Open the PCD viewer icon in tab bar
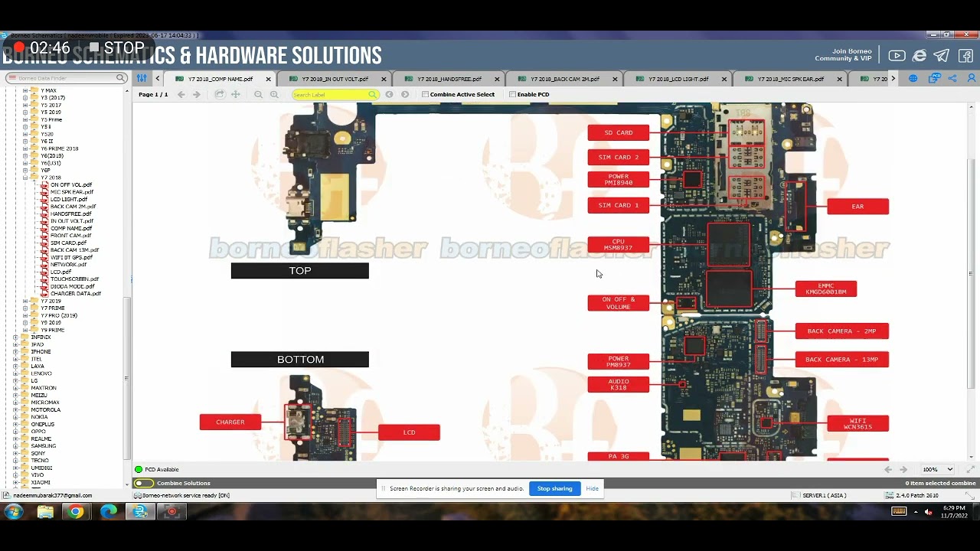This screenshot has height=551, width=980. pyautogui.click(x=934, y=78)
